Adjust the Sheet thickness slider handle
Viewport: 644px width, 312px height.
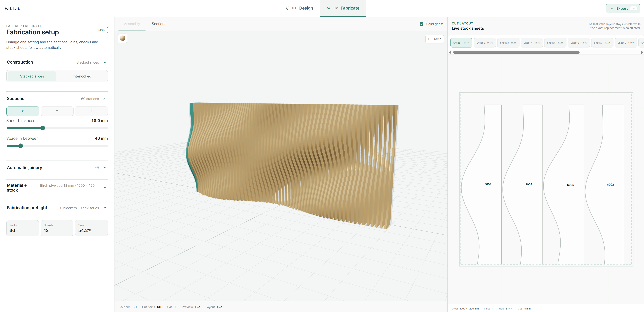pyautogui.click(x=43, y=128)
